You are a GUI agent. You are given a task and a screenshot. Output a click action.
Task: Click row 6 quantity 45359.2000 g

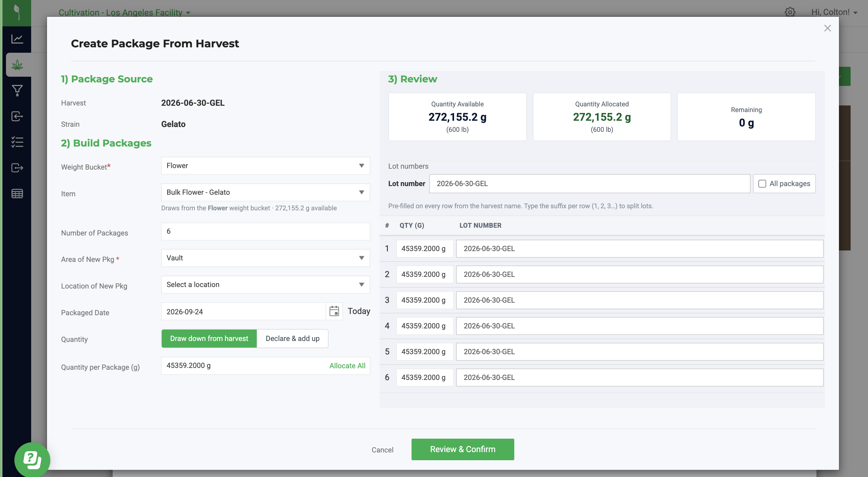click(425, 378)
